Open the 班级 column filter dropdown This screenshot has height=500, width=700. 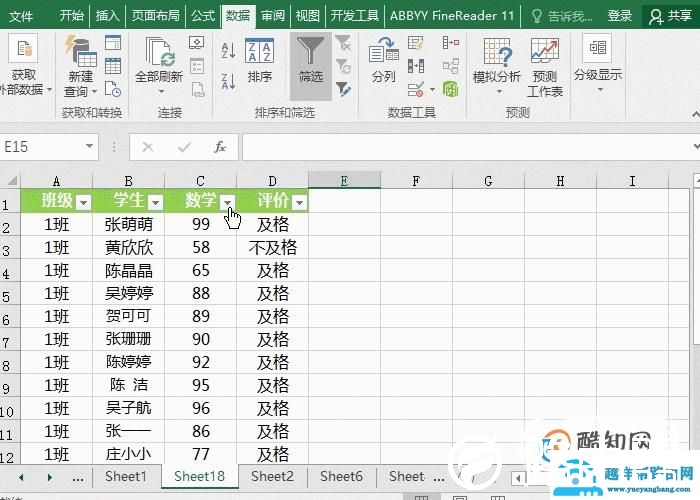(x=83, y=203)
